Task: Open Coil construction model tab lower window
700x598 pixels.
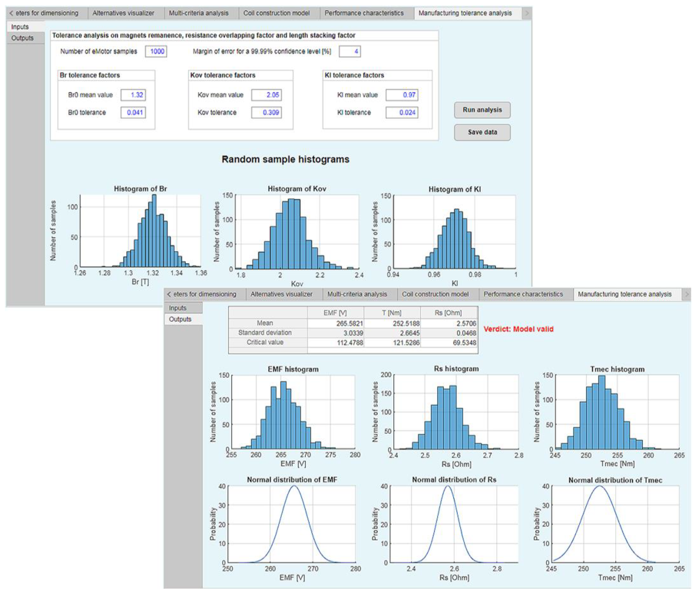Action: point(435,294)
